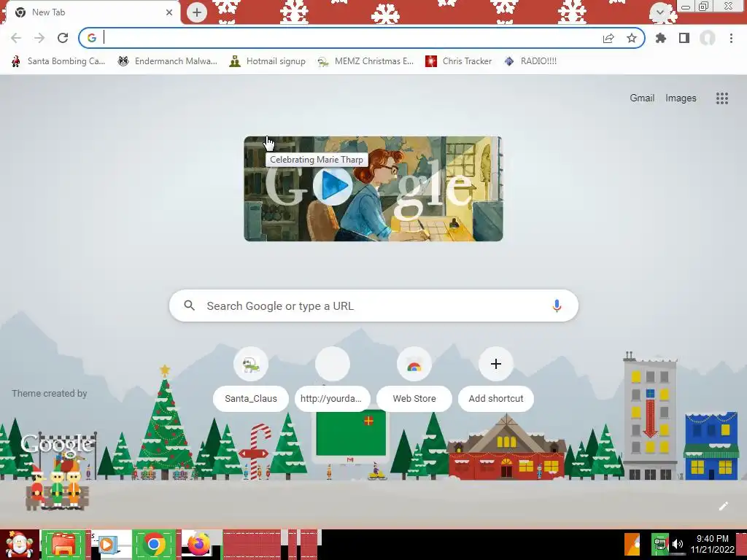The image size is (747, 560).
Task: Play the Marie Tharp doodle
Action: click(x=333, y=186)
